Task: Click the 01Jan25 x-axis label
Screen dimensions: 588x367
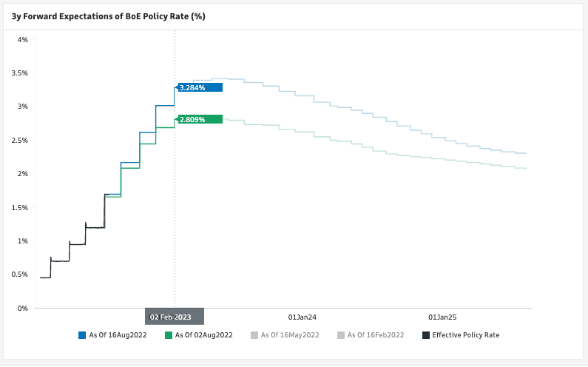Action: coord(444,317)
